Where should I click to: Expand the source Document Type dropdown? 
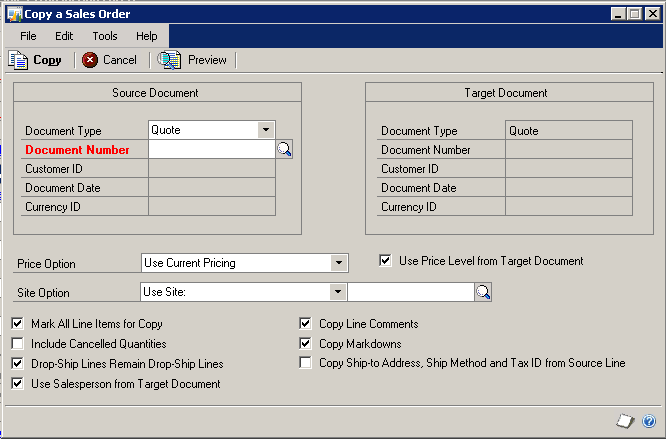coord(266,129)
